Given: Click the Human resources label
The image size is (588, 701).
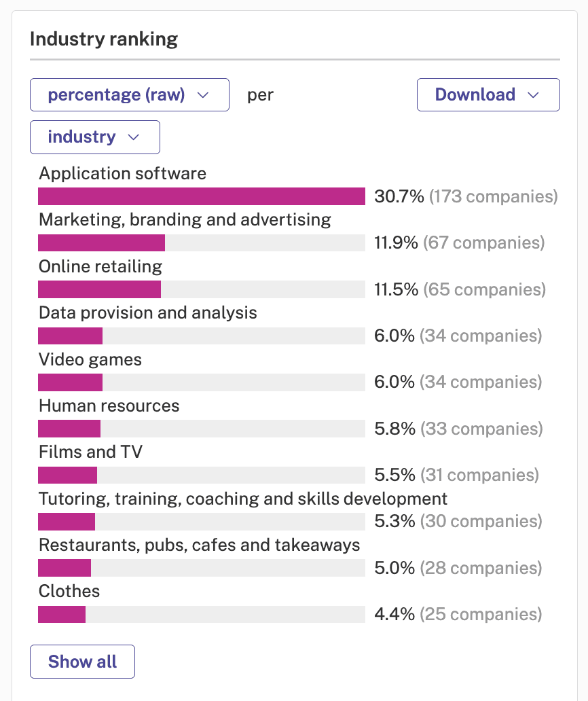Looking at the screenshot, I should [x=109, y=406].
